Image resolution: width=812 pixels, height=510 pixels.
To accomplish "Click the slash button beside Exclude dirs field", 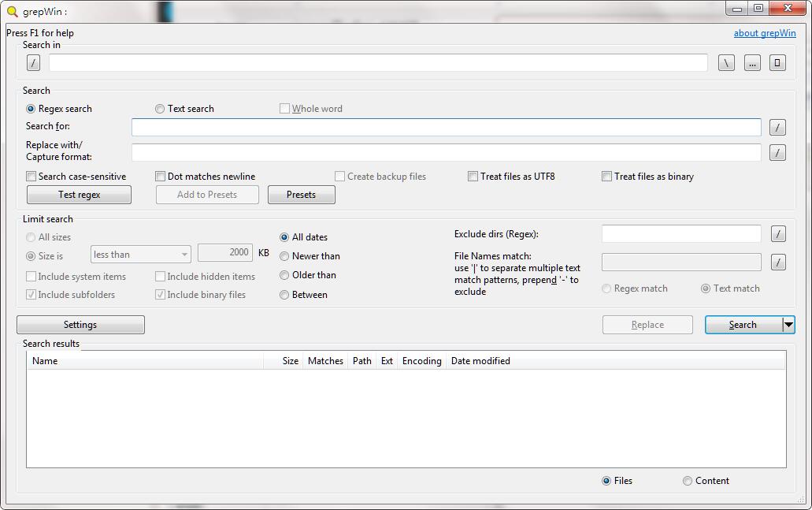I will click(x=778, y=234).
